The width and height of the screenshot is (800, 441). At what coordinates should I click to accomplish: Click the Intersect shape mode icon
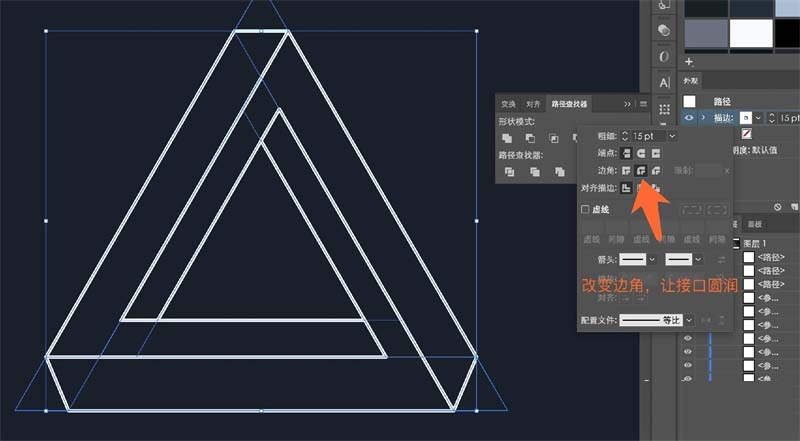coord(554,138)
